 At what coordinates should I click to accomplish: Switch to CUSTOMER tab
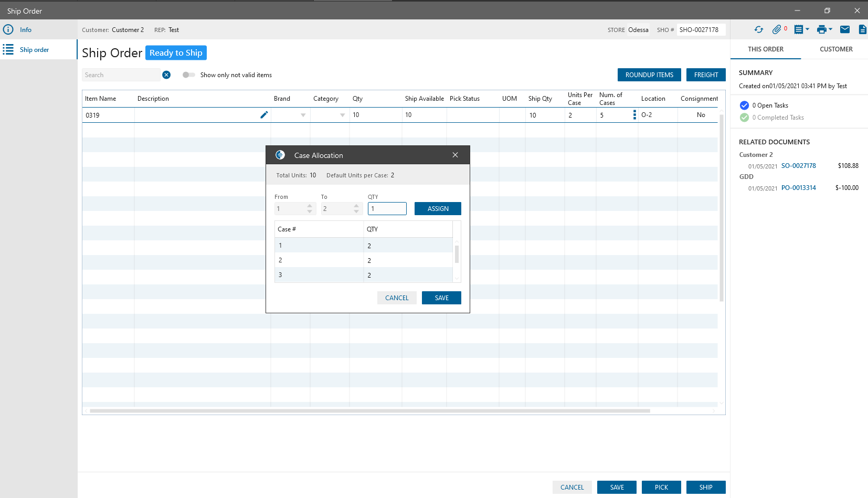click(836, 49)
